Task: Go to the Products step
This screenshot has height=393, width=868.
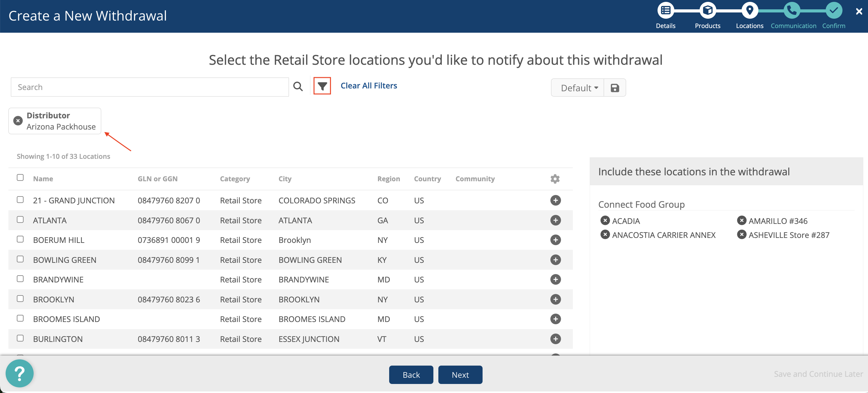Action: click(x=707, y=11)
